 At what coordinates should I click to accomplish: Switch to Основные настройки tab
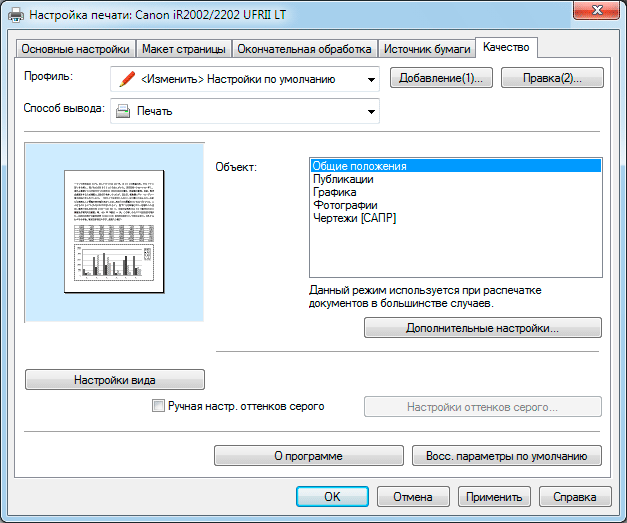click(76, 49)
